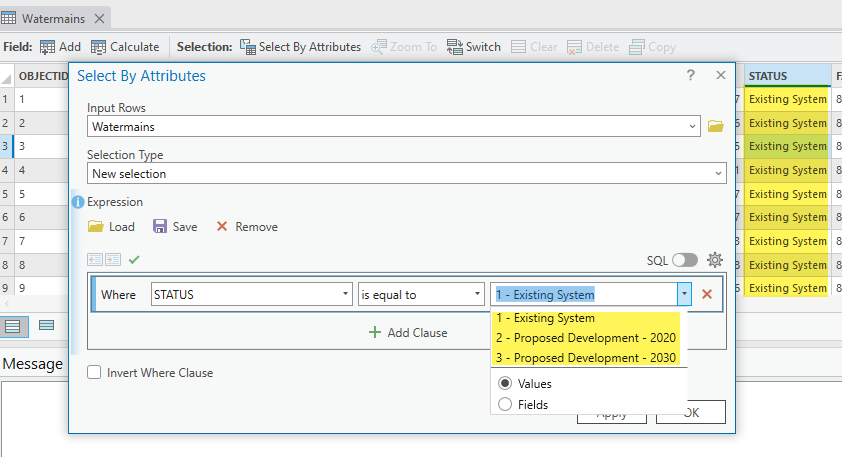Screen dimensions: 842x457
Task: Browse input rows with folder icon
Action: coord(715,126)
